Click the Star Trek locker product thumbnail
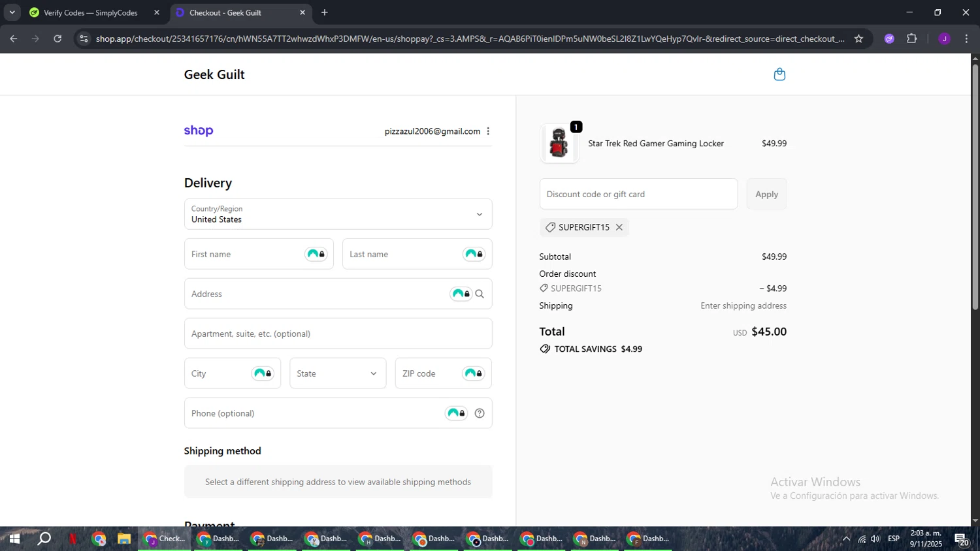 [x=559, y=143]
